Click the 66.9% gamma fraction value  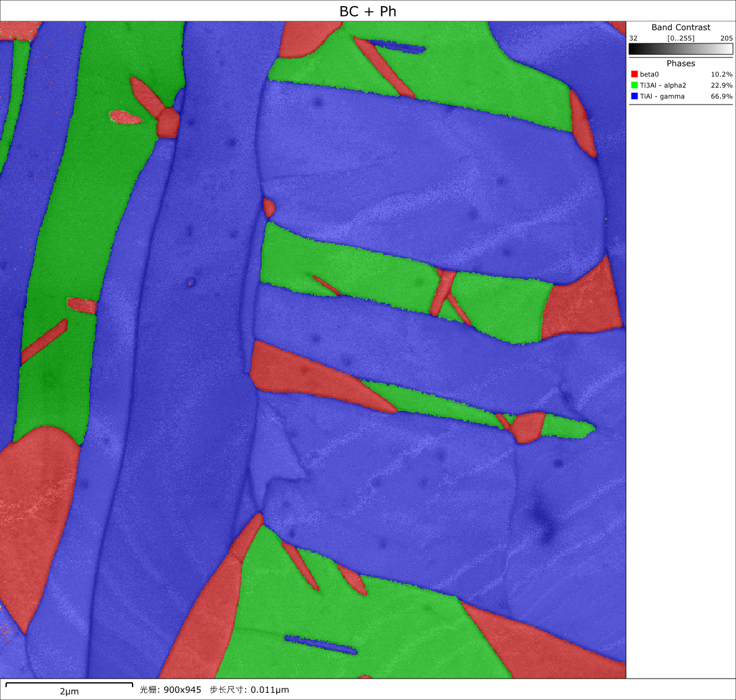pos(721,97)
